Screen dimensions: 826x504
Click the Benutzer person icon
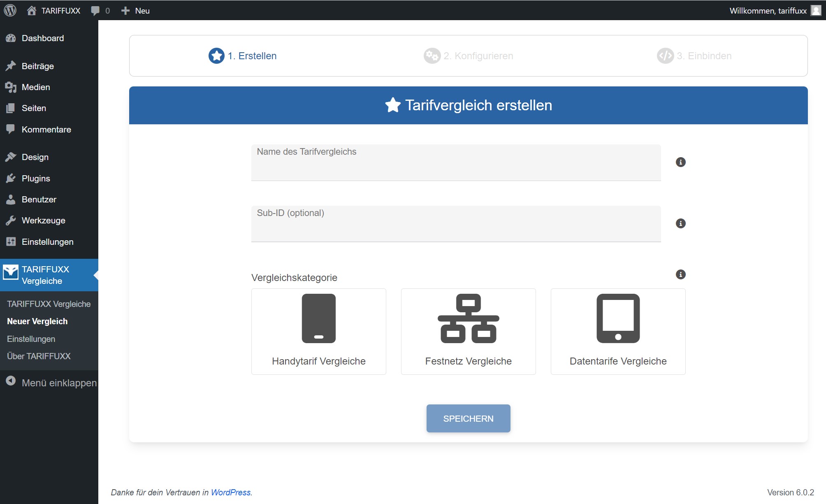(x=11, y=200)
